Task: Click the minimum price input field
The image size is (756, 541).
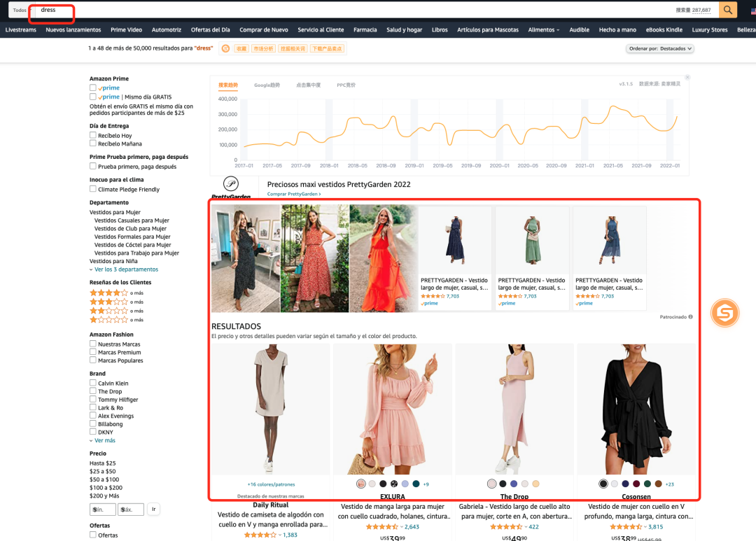Action: tap(102, 510)
